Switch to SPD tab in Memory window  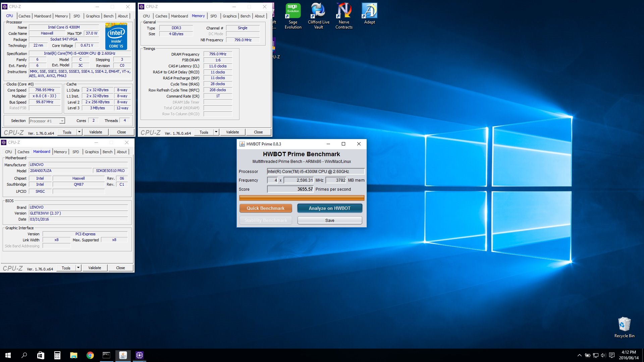(213, 16)
